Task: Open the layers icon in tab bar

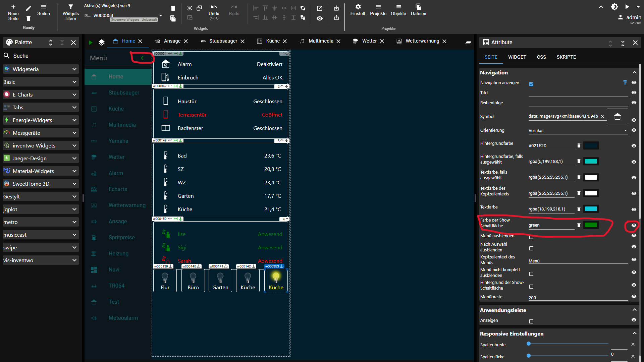Action: coord(102,42)
